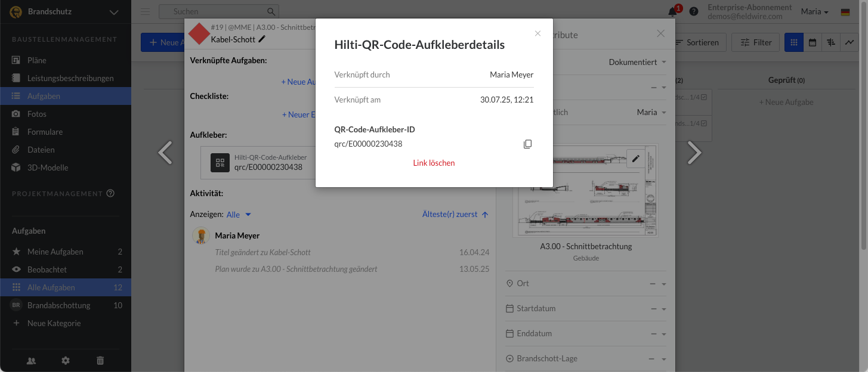Copy the QR-Code-Aufkleber-ID to clipboard
The height and width of the screenshot is (372, 868).
click(x=527, y=144)
